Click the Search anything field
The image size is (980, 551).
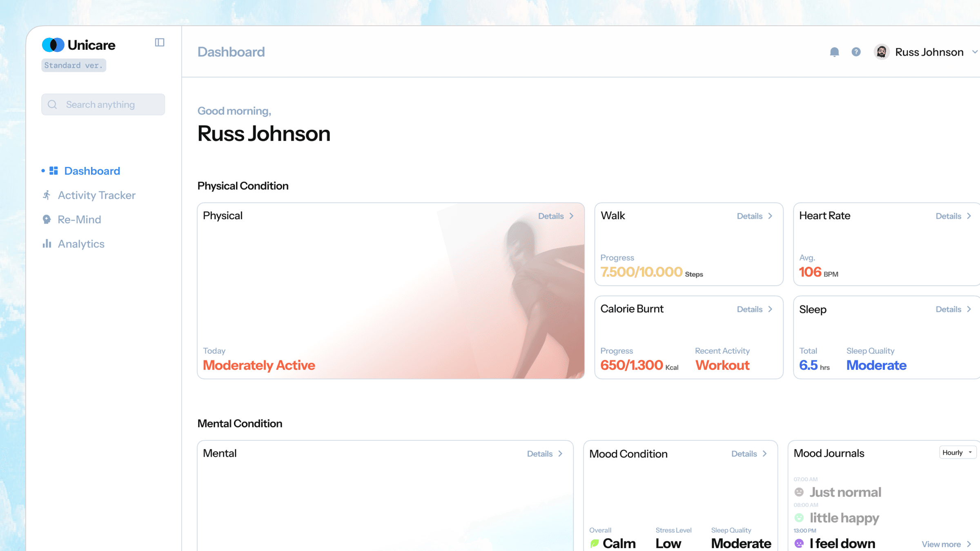coord(103,104)
